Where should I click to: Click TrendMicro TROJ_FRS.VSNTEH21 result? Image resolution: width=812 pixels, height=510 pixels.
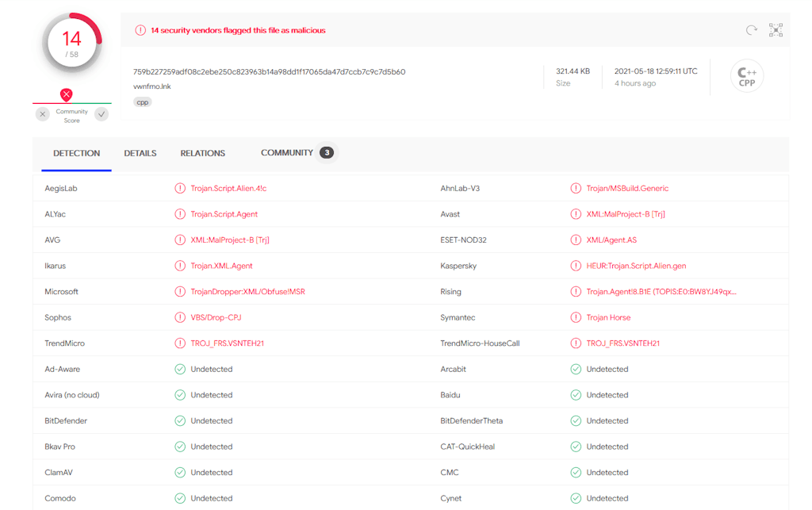pos(228,343)
